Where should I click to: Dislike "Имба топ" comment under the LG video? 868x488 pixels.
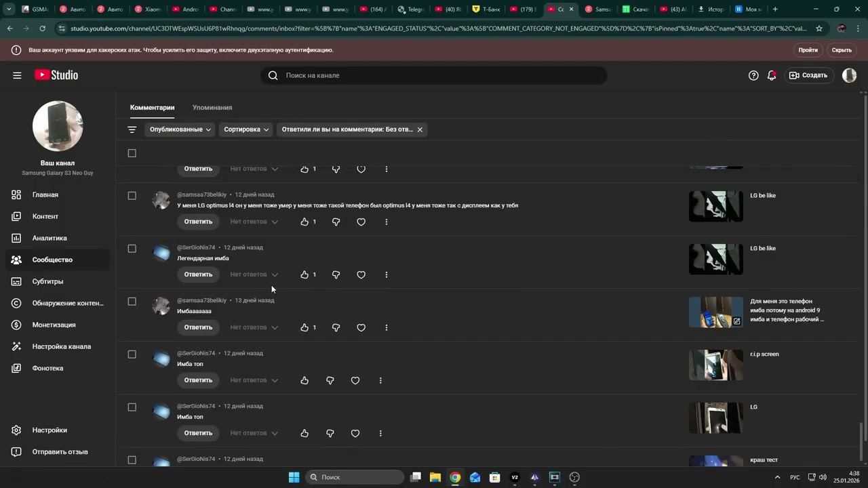click(x=330, y=433)
